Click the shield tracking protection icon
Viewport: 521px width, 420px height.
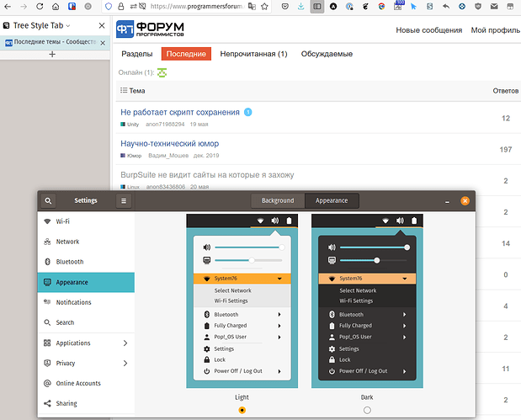[x=109, y=7]
